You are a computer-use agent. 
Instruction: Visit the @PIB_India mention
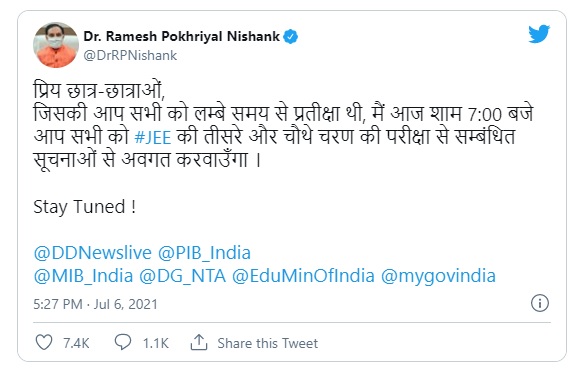click(x=204, y=253)
